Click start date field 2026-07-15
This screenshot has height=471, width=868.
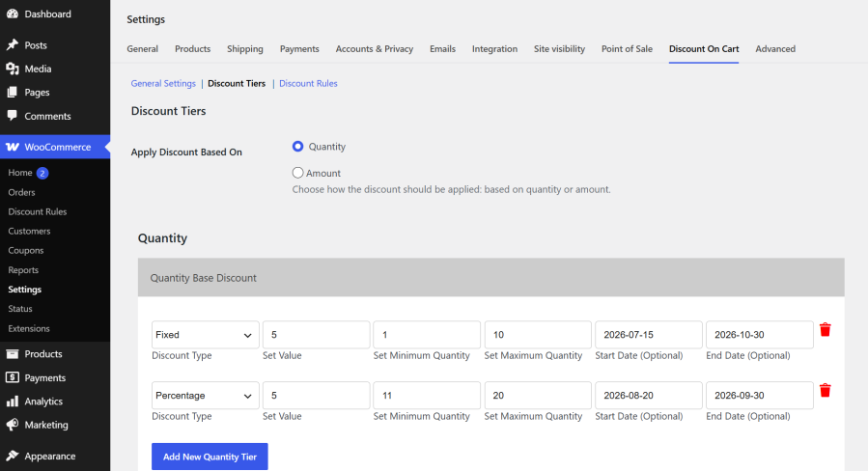(648, 335)
